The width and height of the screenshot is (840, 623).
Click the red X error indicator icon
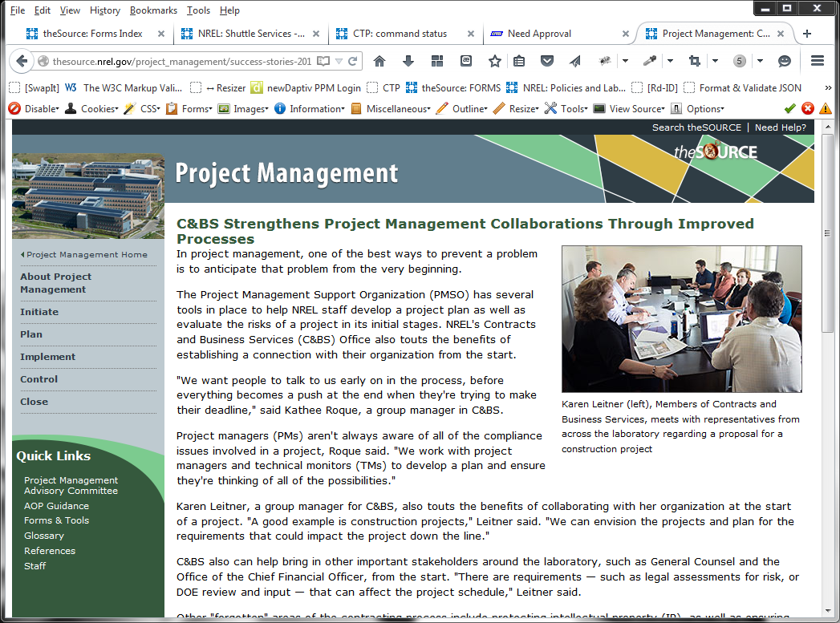[x=808, y=109]
